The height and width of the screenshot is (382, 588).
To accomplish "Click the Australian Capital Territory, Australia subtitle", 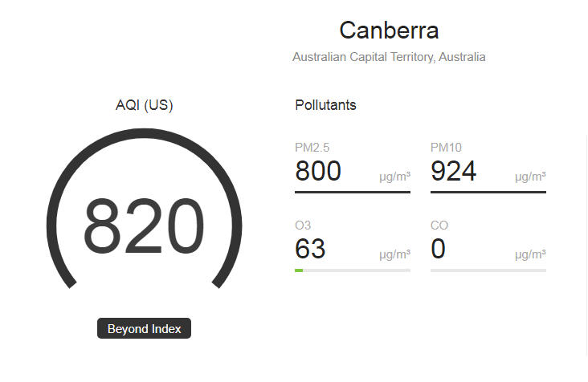I will pos(389,57).
